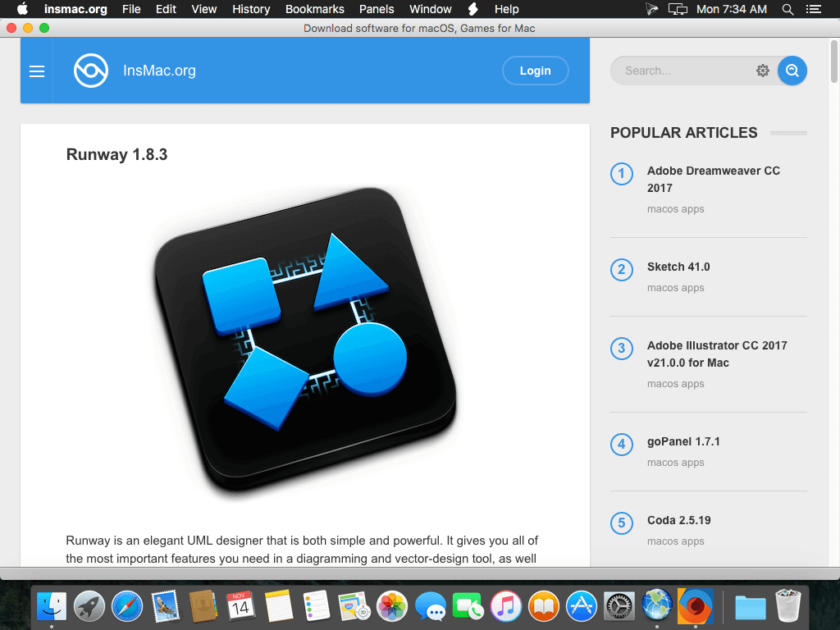840x630 pixels.
Task: Open Contacts book in Dock
Action: pos(203,606)
